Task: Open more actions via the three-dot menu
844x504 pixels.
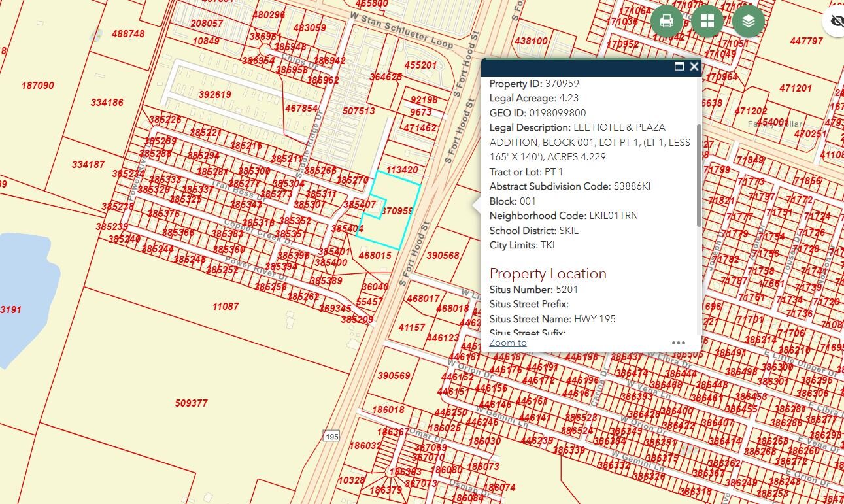Action: [x=679, y=343]
